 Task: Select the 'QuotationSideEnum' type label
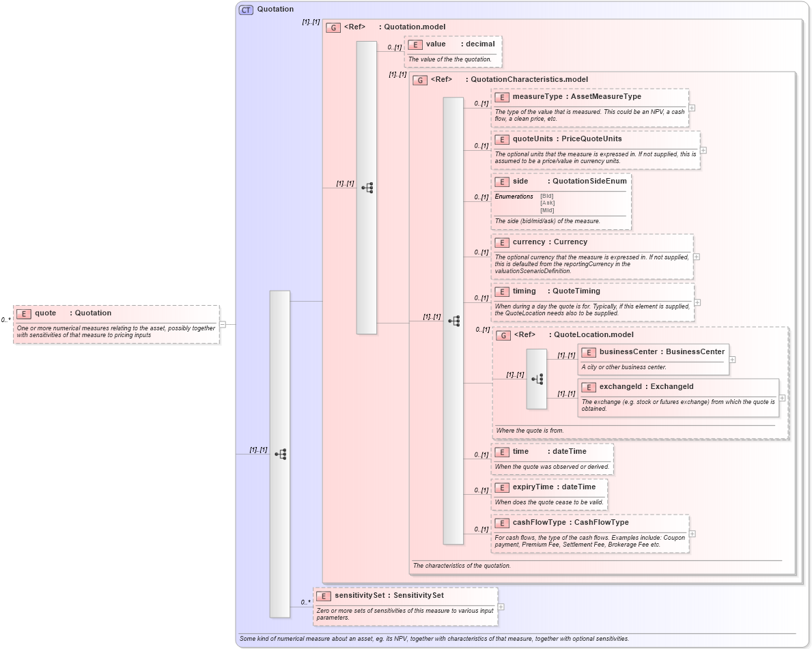(x=589, y=181)
